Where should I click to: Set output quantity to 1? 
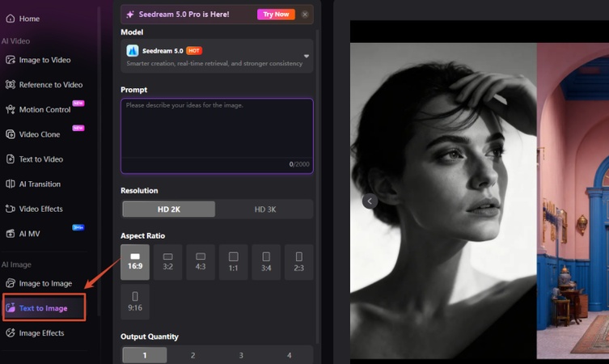click(x=145, y=355)
